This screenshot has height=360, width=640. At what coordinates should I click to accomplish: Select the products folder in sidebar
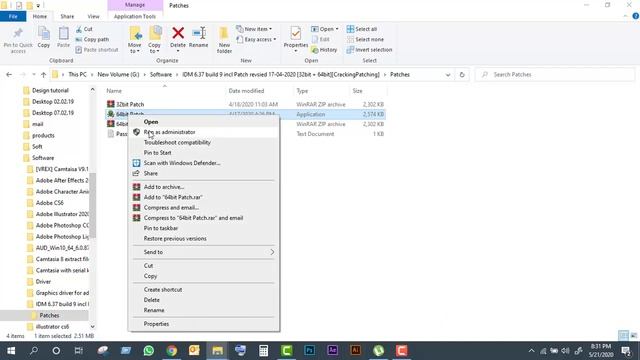(x=43, y=136)
